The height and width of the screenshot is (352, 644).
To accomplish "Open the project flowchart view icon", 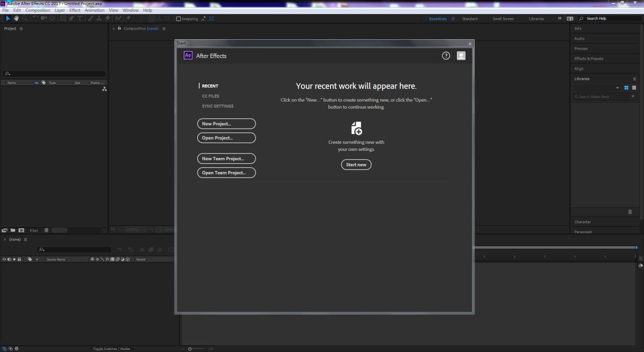I will click(x=104, y=89).
